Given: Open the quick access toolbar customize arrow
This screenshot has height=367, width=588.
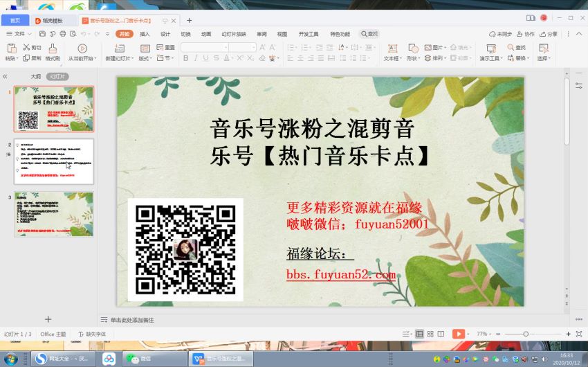Looking at the screenshot, I should click(x=107, y=34).
